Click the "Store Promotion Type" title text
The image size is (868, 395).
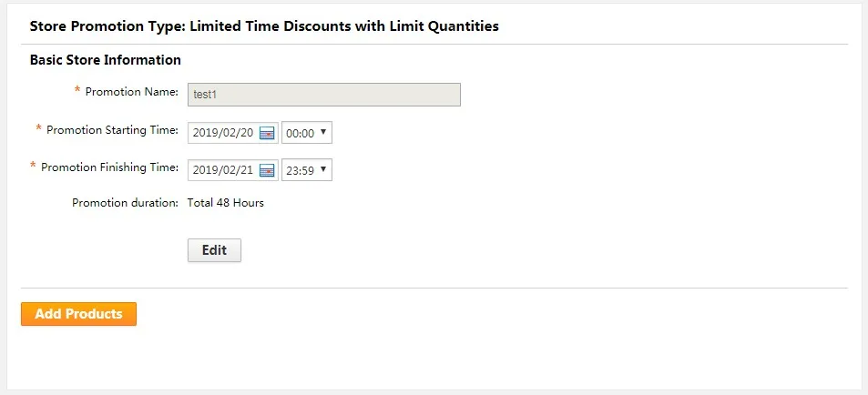pyautogui.click(x=105, y=26)
